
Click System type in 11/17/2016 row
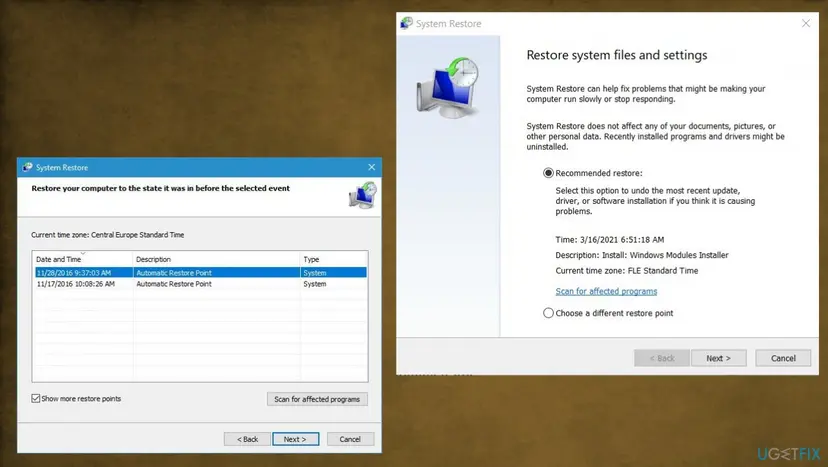[x=315, y=284]
